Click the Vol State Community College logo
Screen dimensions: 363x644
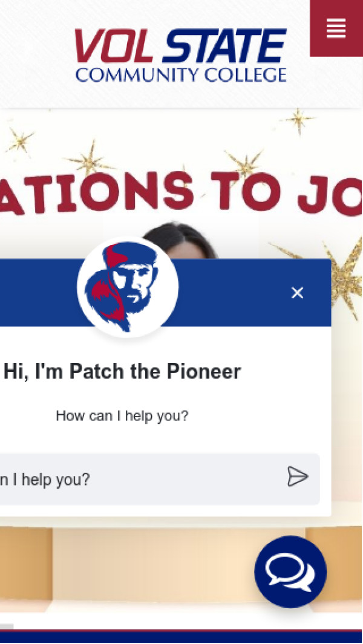(x=180, y=55)
